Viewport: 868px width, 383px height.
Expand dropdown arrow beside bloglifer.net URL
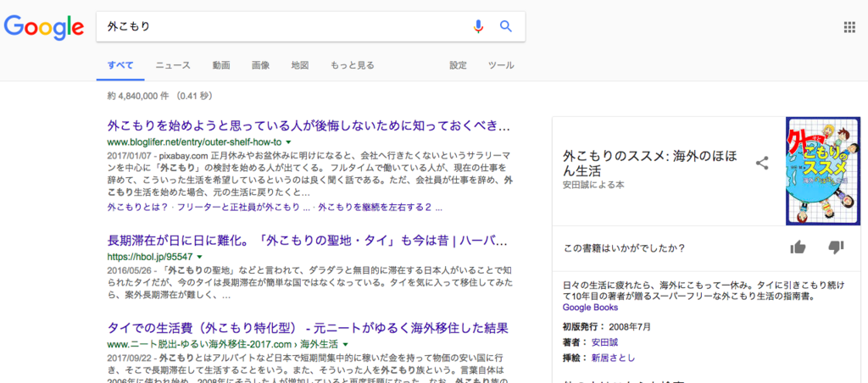(288, 142)
